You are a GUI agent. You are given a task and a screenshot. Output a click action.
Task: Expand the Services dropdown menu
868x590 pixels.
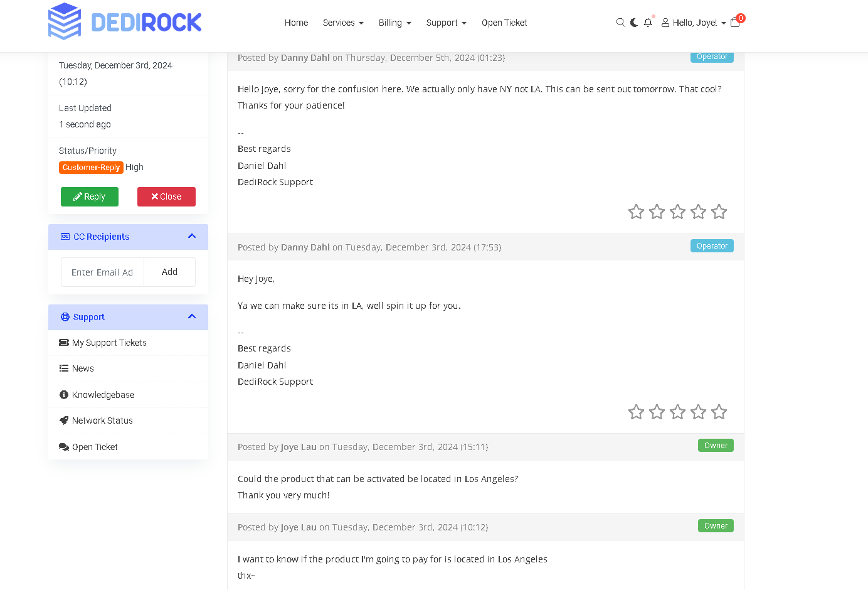click(x=343, y=23)
